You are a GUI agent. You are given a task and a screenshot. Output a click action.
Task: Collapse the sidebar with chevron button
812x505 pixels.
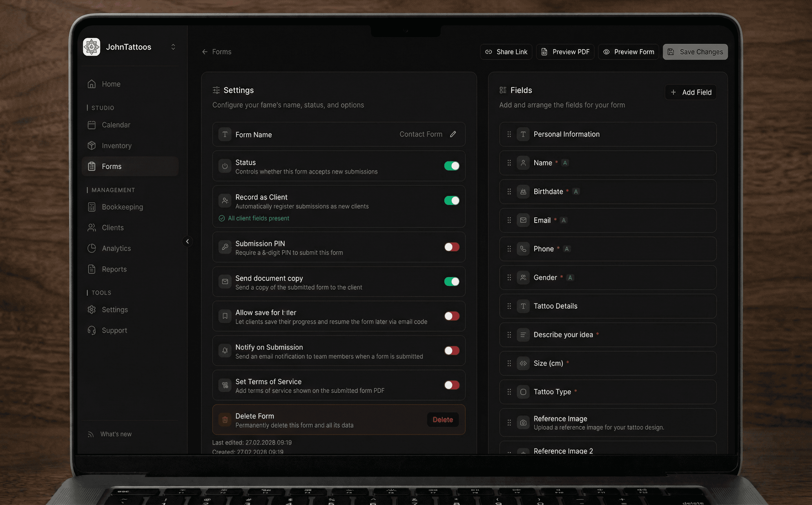(x=188, y=241)
